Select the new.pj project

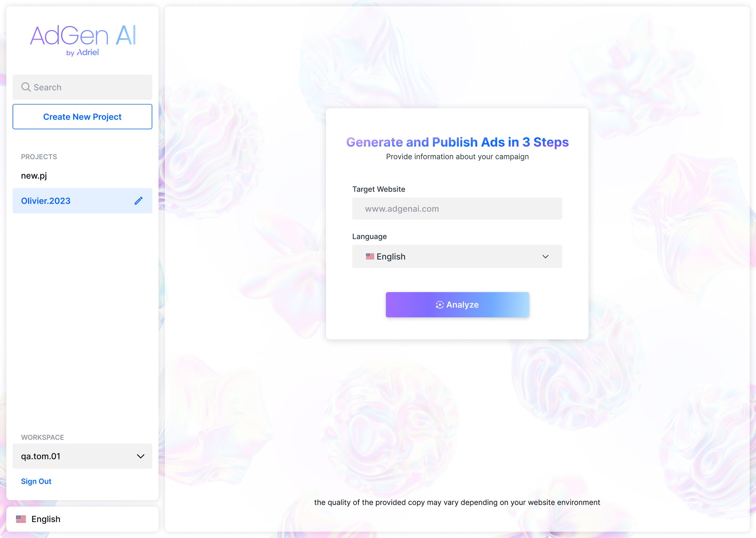[33, 175]
